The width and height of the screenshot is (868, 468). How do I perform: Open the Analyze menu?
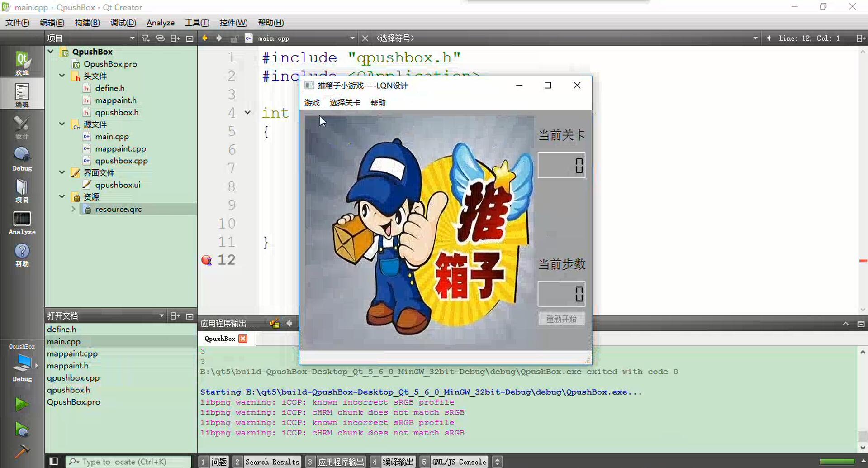pos(161,23)
